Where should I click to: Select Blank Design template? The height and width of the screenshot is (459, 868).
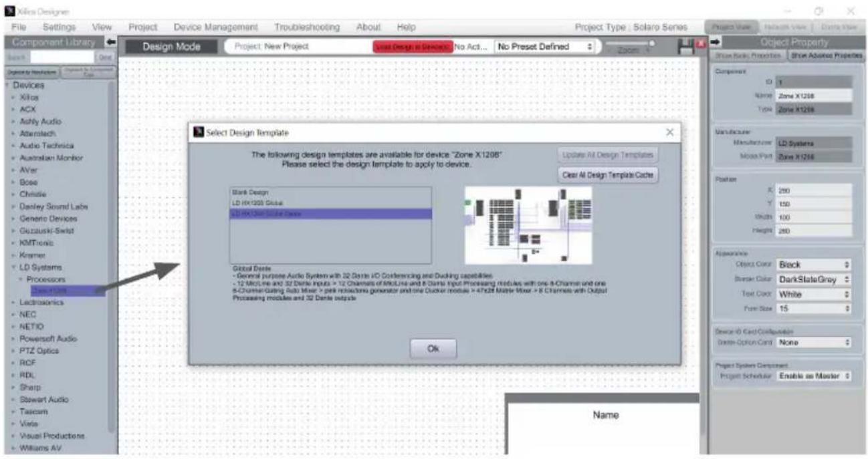tap(331, 191)
